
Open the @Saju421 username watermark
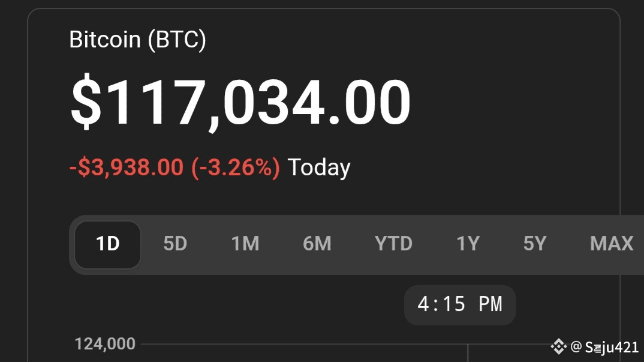tap(606, 347)
